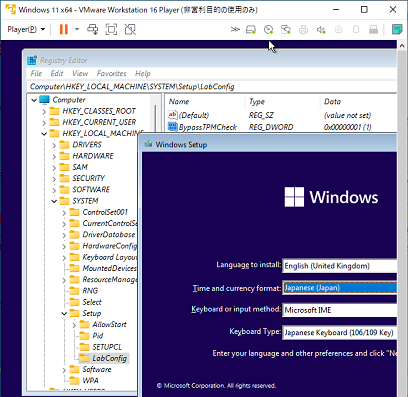Click the Name column header
Image resolution: width=408 pixels, height=397 pixels.
[x=179, y=101]
